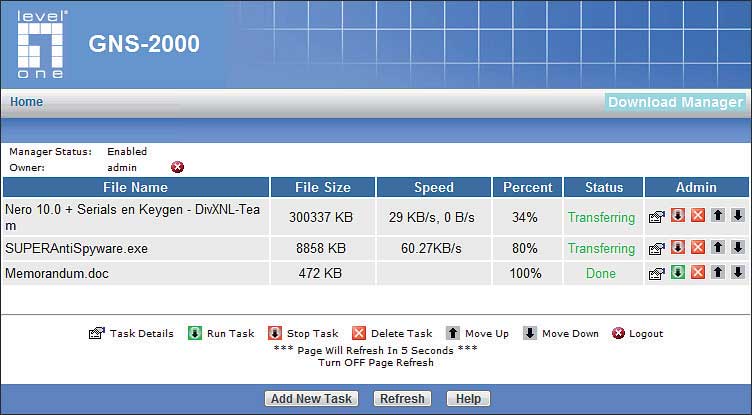Stop the Nero 10.0 download task
Screen dimensions: 752x415
pyautogui.click(x=678, y=215)
